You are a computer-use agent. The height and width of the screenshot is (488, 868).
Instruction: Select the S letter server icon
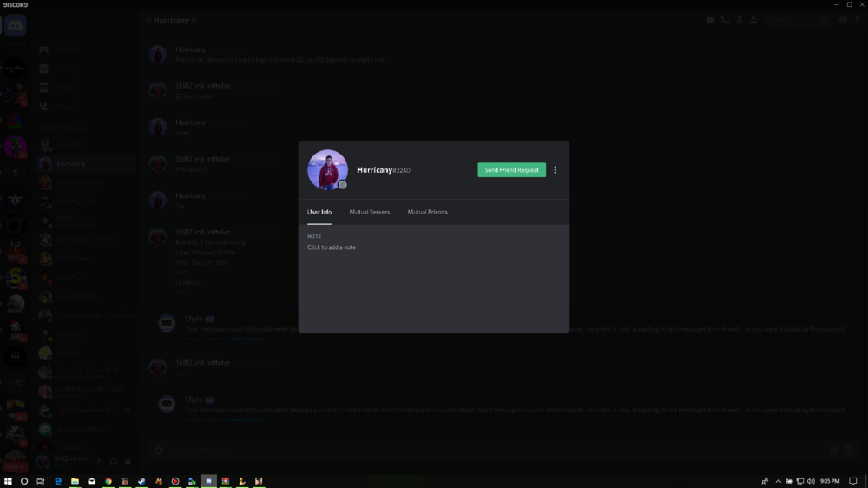click(x=16, y=174)
